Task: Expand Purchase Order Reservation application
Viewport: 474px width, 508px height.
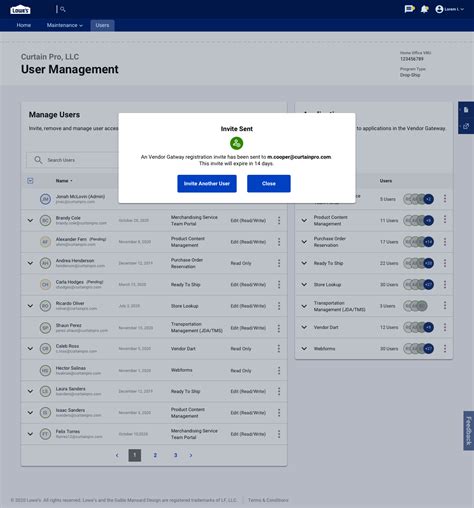Action: [x=304, y=242]
